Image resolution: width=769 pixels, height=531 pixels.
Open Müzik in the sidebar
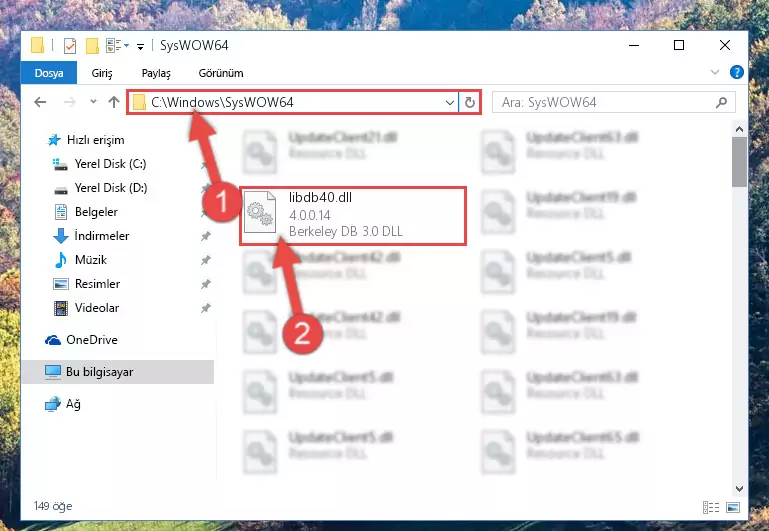[x=91, y=260]
